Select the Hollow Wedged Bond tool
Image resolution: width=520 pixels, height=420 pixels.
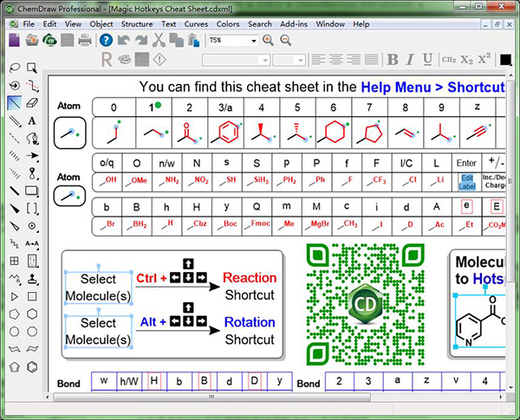pos(14,226)
